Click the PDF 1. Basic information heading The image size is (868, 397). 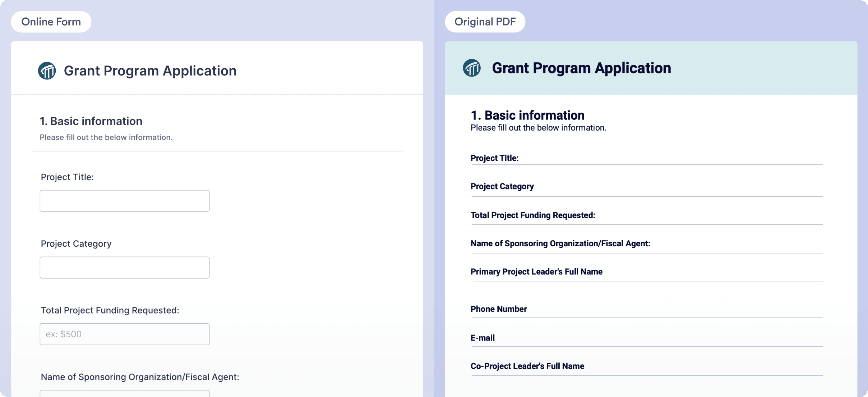click(x=527, y=115)
